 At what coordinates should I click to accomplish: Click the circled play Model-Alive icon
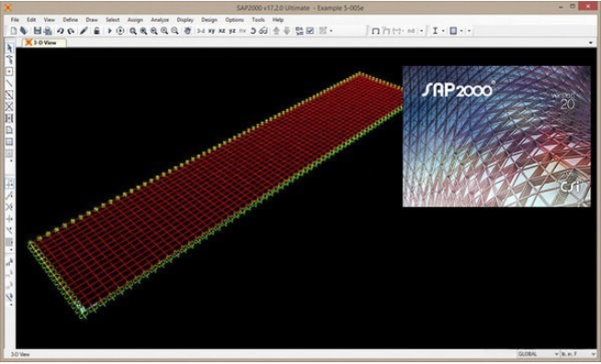pos(120,31)
